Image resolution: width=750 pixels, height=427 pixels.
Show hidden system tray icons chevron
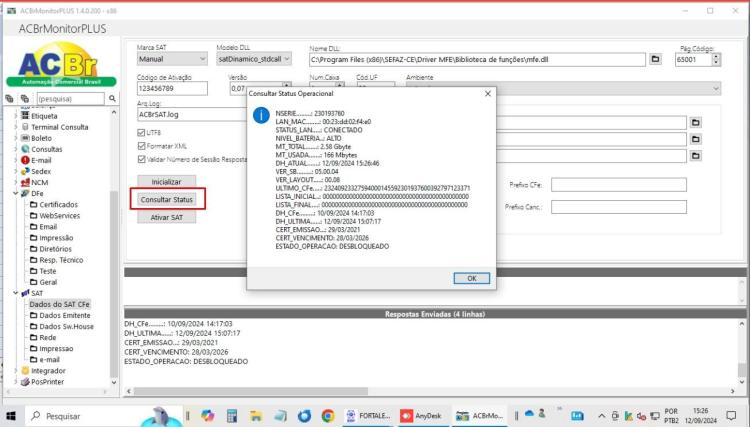tap(602, 416)
